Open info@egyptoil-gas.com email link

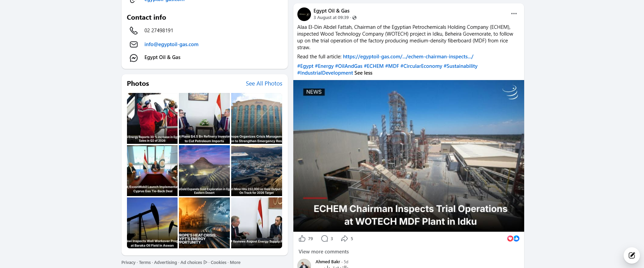point(171,44)
